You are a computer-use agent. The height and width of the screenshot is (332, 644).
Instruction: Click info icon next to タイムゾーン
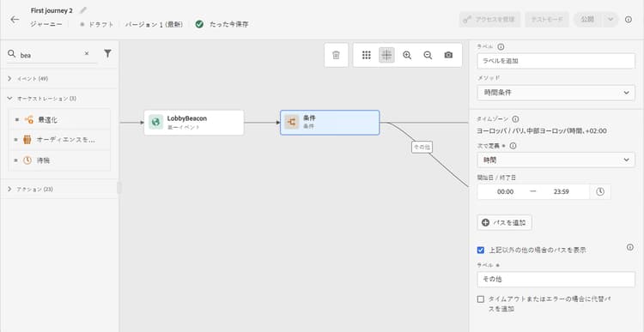[x=515, y=119]
